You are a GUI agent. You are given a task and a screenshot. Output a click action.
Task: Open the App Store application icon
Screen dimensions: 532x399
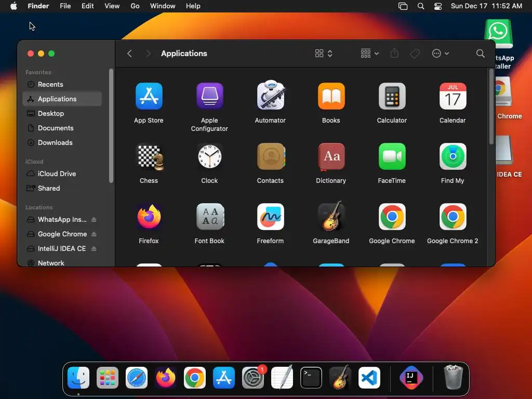(x=149, y=96)
